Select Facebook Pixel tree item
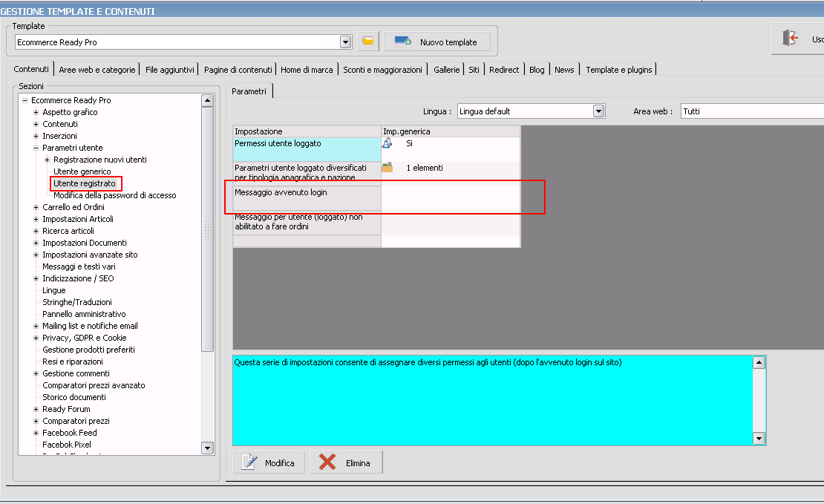Viewport: 824px width, 504px height. pos(67,445)
